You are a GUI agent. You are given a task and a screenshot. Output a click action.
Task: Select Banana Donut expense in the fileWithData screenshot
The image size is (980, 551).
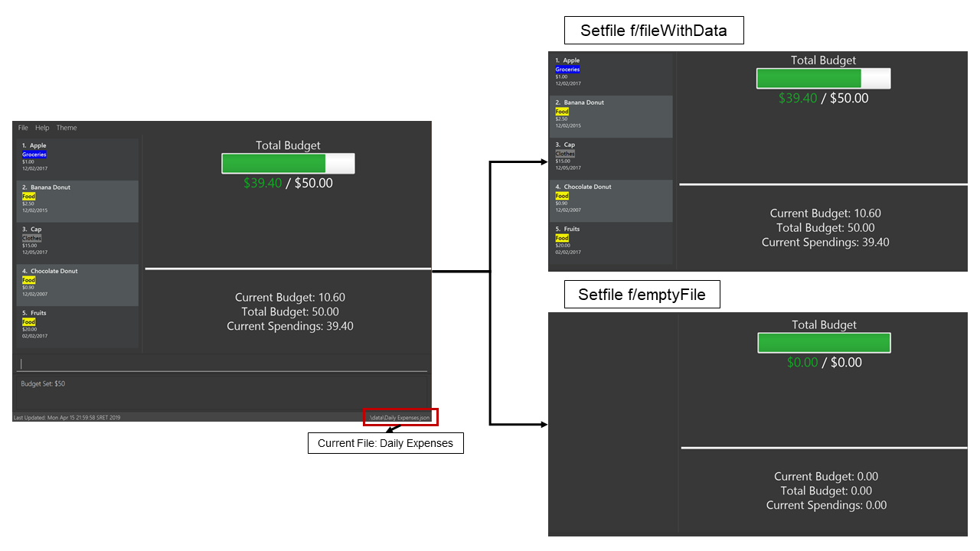coord(611,116)
